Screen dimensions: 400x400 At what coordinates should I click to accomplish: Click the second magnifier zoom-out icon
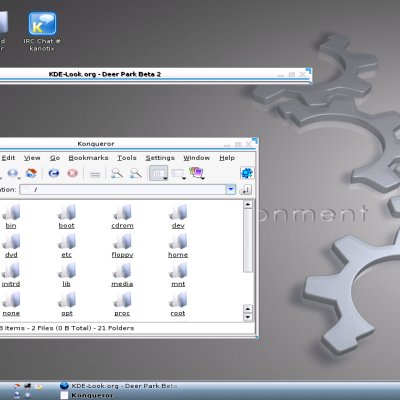136,173
